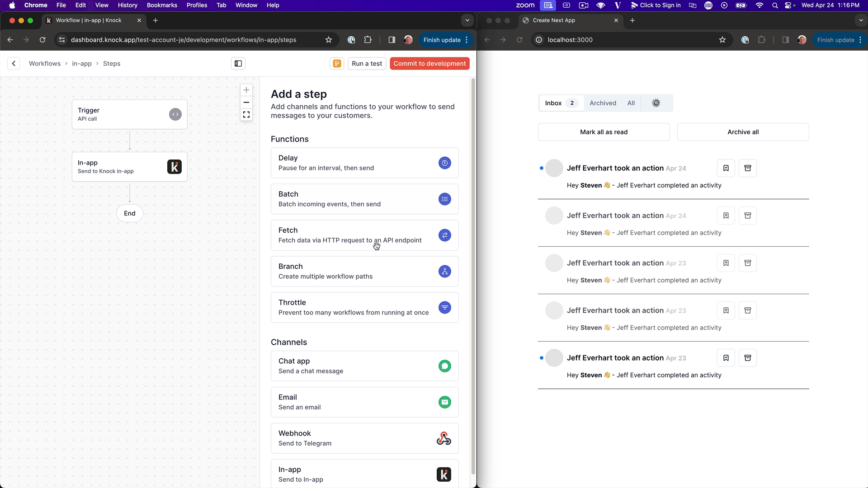Click the Trigger API call node
Viewport: 868px width, 488px height.
(129, 114)
